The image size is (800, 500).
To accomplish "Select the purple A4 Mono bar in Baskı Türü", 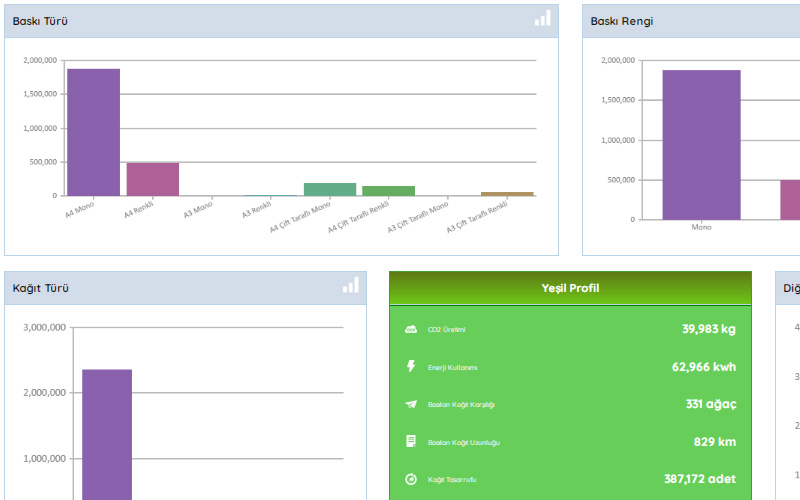I will (93, 132).
